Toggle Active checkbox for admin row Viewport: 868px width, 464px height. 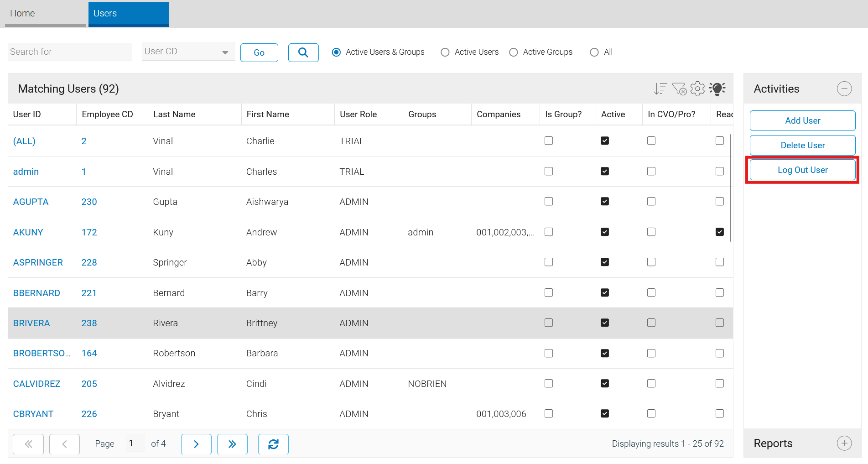605,171
